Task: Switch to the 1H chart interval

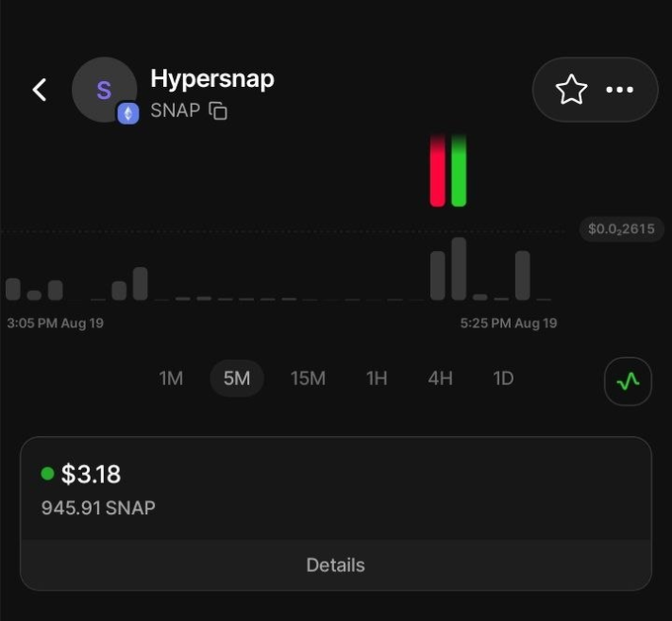Action: [x=377, y=379]
